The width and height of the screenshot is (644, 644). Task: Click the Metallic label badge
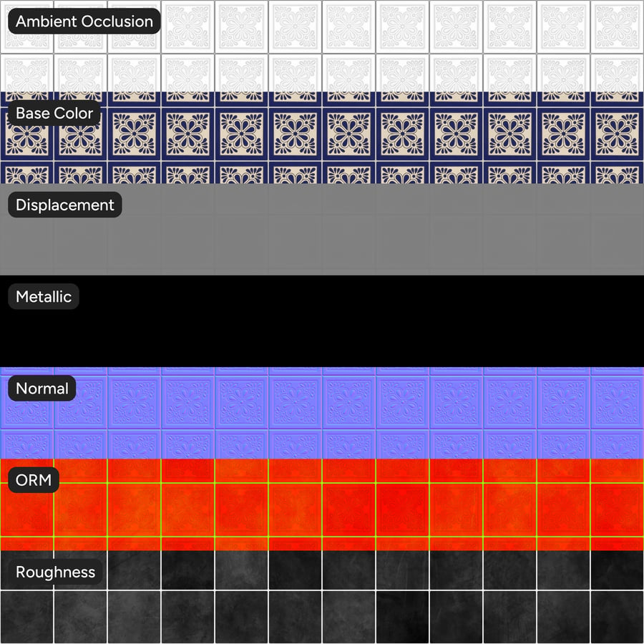click(44, 296)
